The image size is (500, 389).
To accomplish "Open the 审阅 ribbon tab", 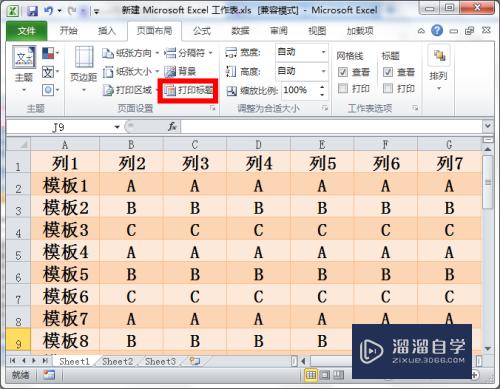I will click(279, 31).
